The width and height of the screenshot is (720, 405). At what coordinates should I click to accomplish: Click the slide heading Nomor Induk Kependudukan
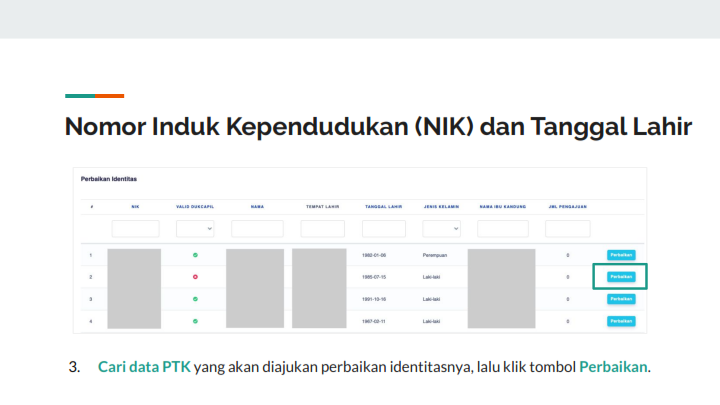[x=378, y=126]
